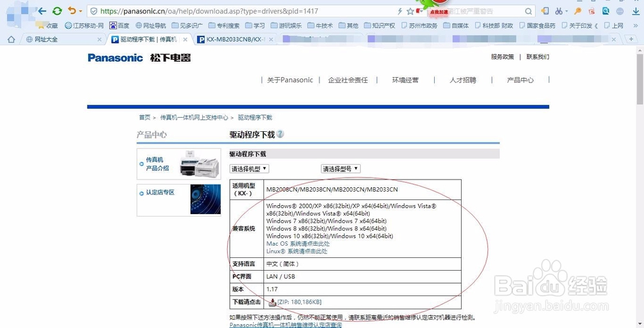This screenshot has width=644, height=328.
Task: Open 传真机 产品介绍 sidebar item
Action: click(157, 164)
